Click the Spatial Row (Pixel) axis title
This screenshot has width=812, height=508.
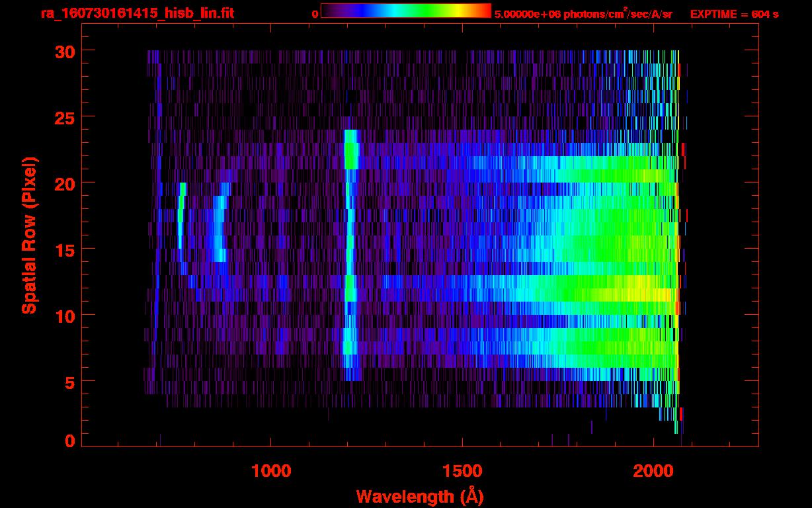click(x=29, y=235)
